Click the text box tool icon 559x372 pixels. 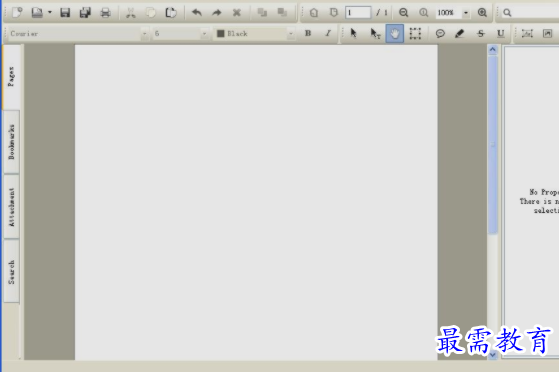pos(527,34)
